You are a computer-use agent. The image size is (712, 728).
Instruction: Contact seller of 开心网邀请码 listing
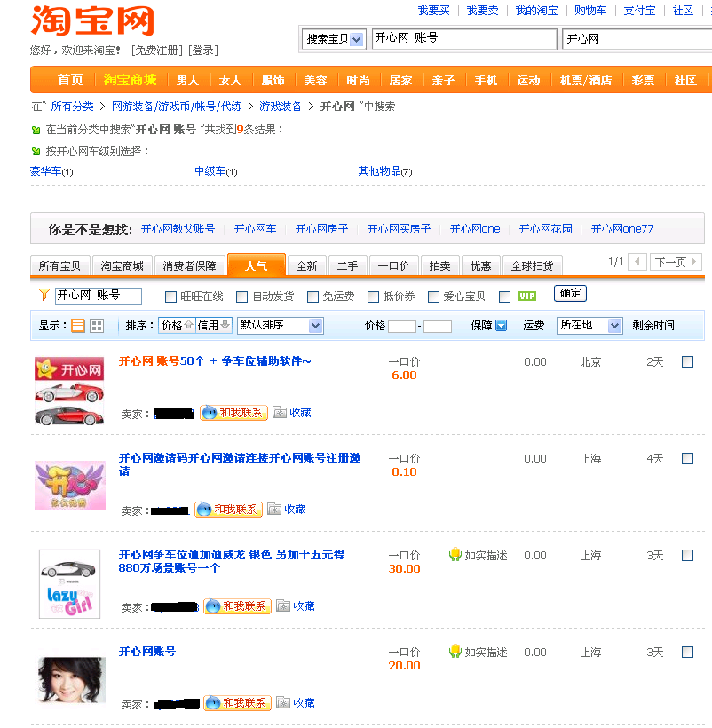(228, 510)
